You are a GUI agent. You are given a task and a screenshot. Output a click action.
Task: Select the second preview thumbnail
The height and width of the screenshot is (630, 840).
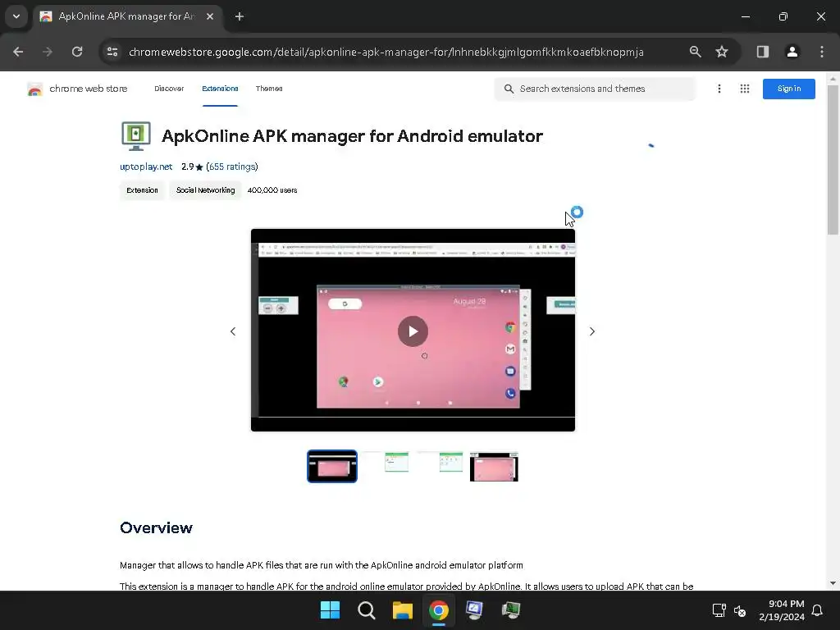(386, 463)
